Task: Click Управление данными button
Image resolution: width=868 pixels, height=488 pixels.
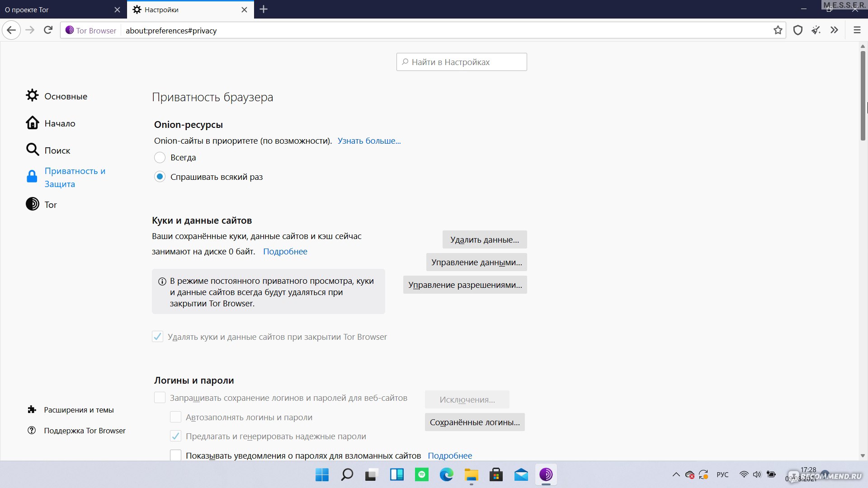Action: pos(476,262)
